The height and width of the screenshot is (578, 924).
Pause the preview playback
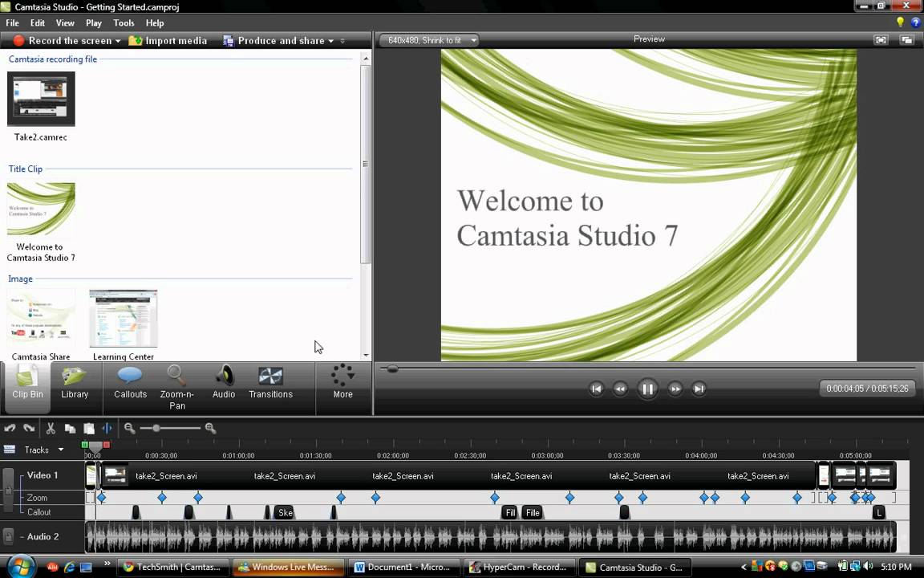(647, 389)
